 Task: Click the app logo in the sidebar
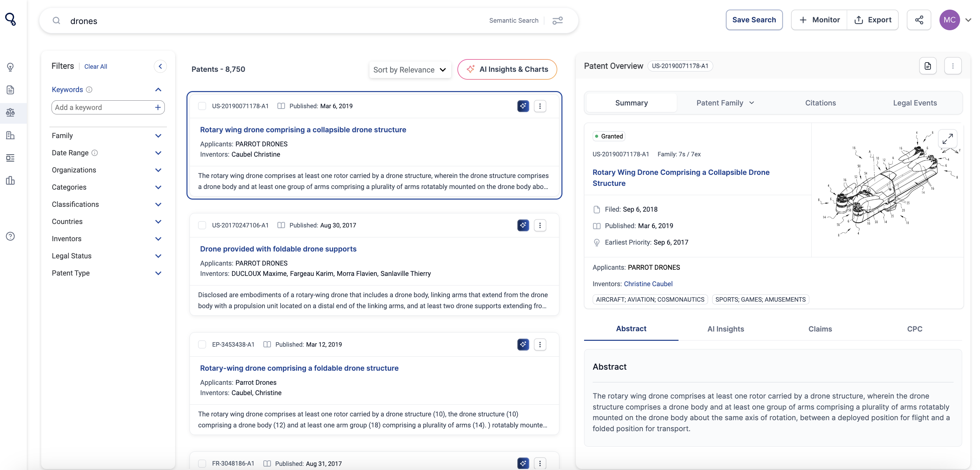click(x=11, y=19)
